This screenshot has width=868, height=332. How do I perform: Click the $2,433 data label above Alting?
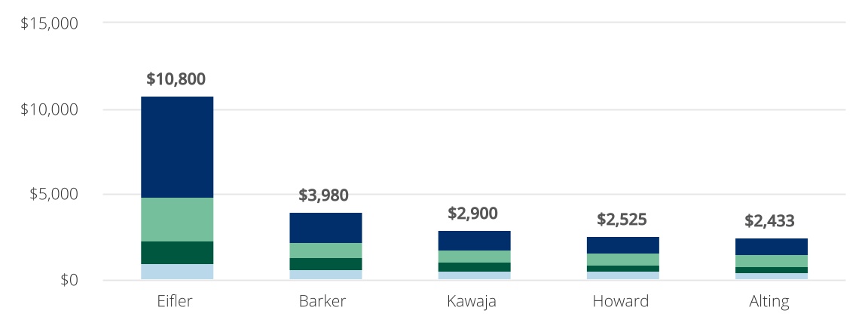(x=769, y=221)
